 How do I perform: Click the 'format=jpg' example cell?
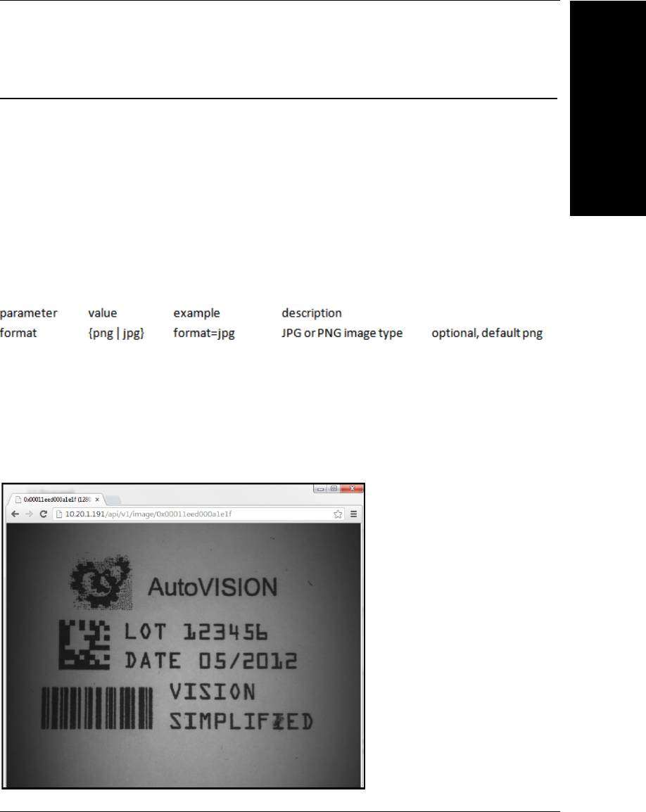[203, 333]
